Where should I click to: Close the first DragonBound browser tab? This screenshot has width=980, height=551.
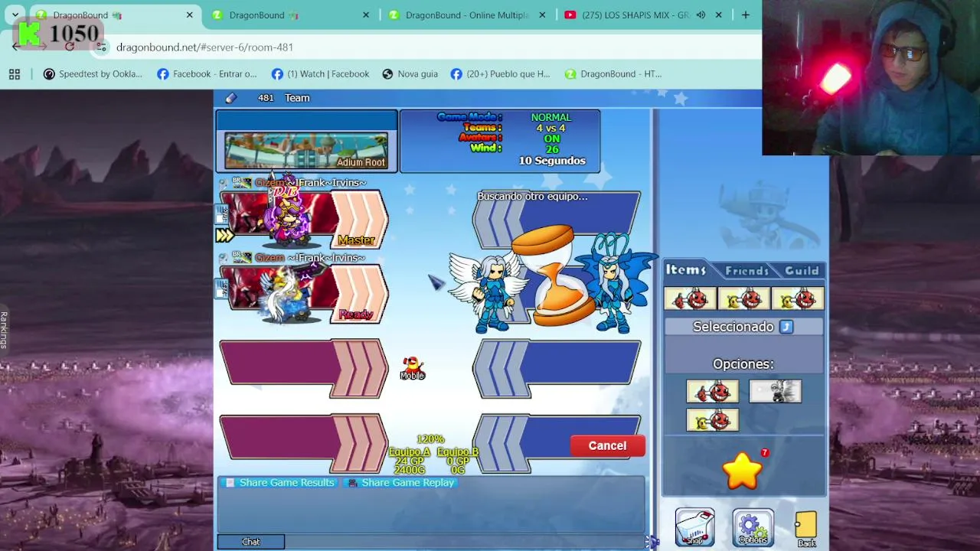pos(189,15)
